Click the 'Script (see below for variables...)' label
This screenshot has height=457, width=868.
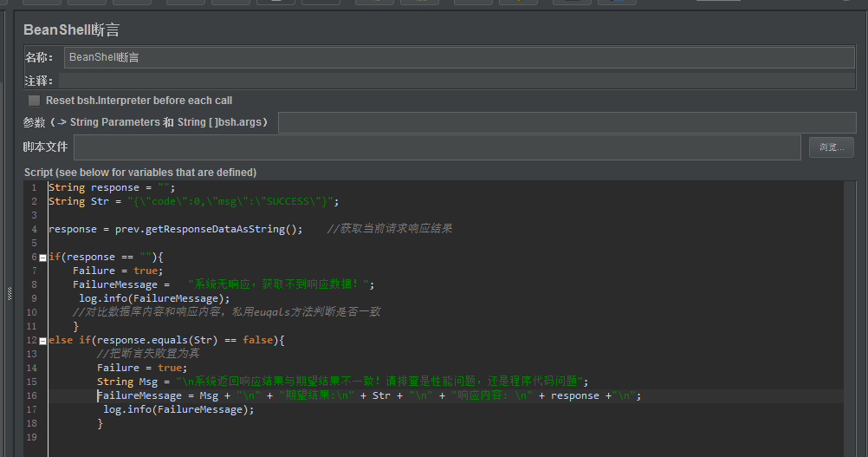coord(140,173)
